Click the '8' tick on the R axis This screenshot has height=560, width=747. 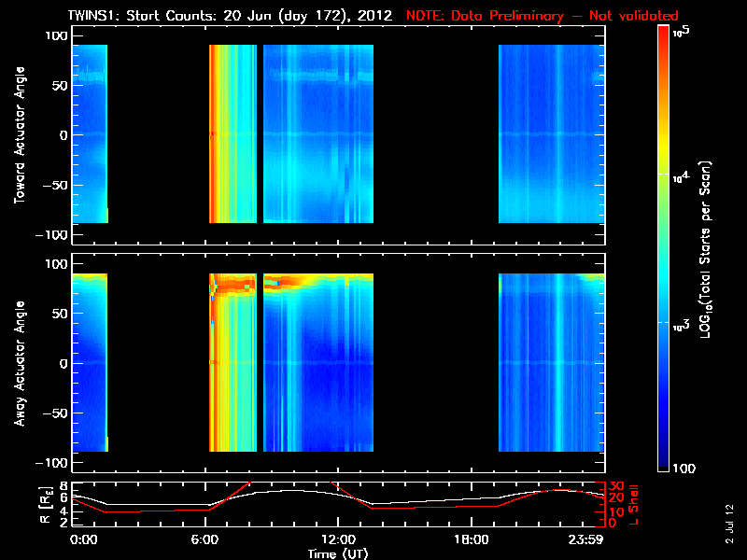pos(64,486)
